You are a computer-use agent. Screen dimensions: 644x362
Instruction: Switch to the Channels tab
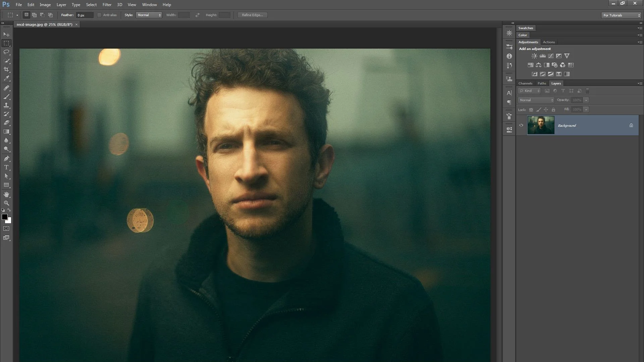tap(525, 83)
